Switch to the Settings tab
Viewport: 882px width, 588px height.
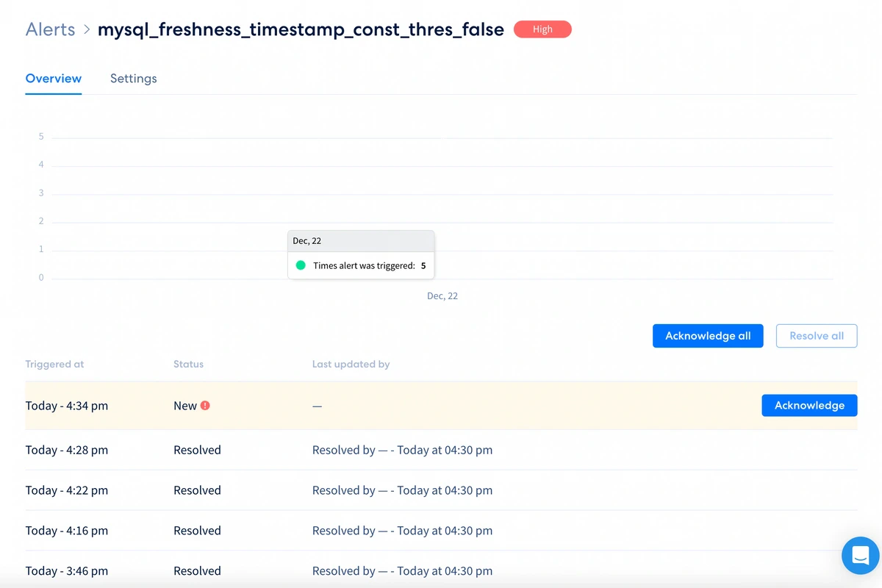point(133,78)
